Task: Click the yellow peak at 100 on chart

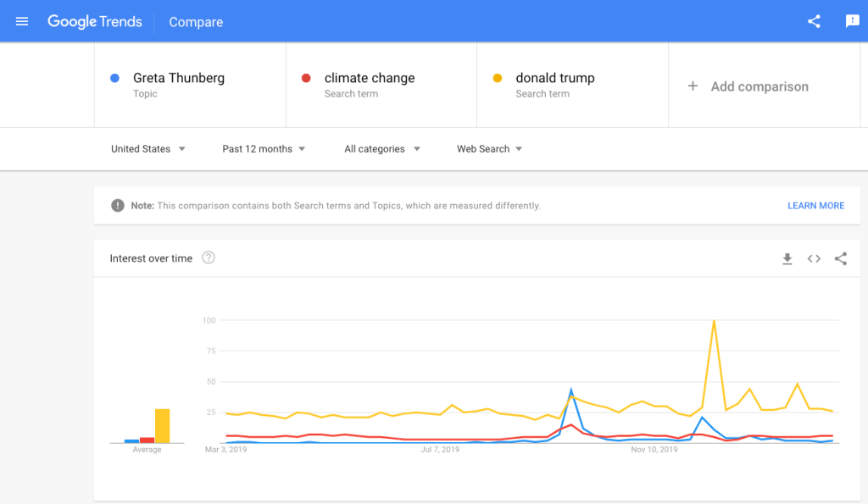Action: click(x=714, y=321)
